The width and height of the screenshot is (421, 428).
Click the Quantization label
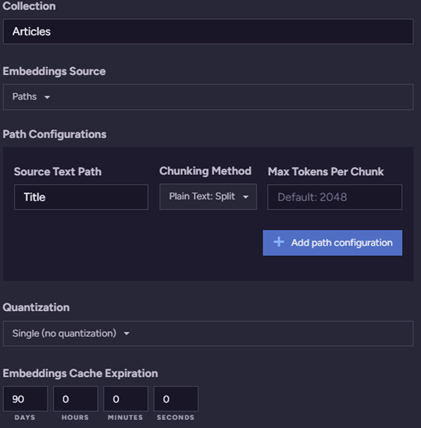[x=36, y=307]
